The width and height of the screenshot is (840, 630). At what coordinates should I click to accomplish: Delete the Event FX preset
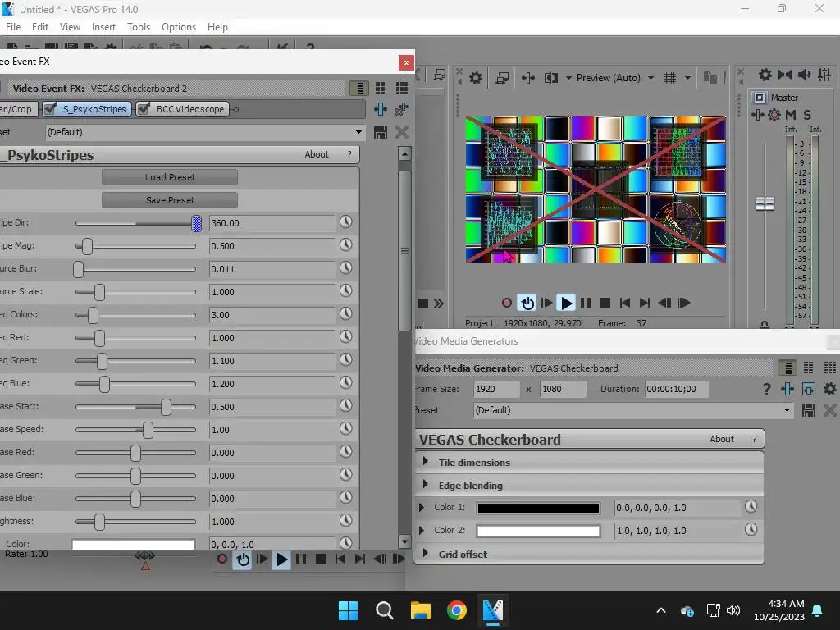coord(402,132)
